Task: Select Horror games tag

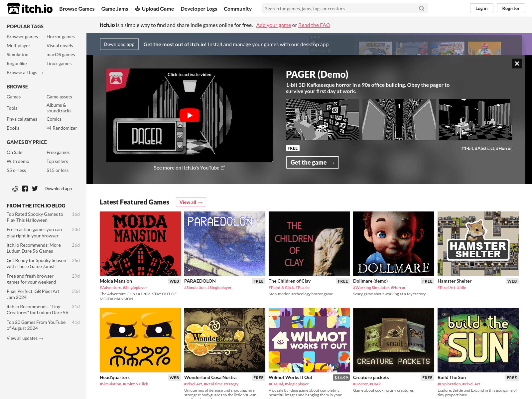Action: coord(61,37)
